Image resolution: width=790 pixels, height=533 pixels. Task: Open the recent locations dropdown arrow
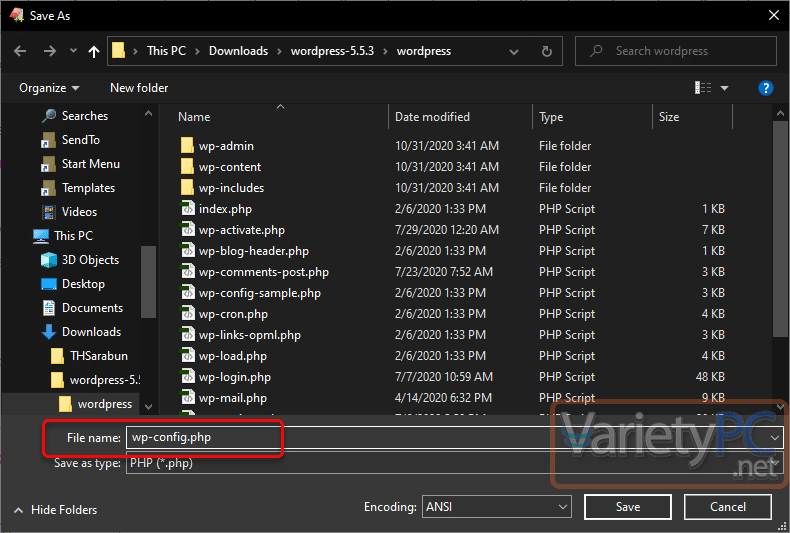point(73,51)
